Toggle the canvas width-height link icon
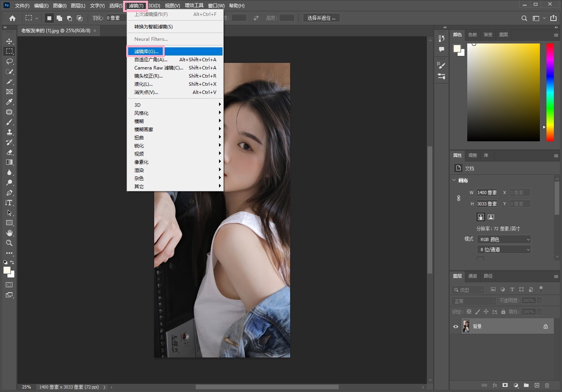This screenshot has height=392, width=562. 459,198
